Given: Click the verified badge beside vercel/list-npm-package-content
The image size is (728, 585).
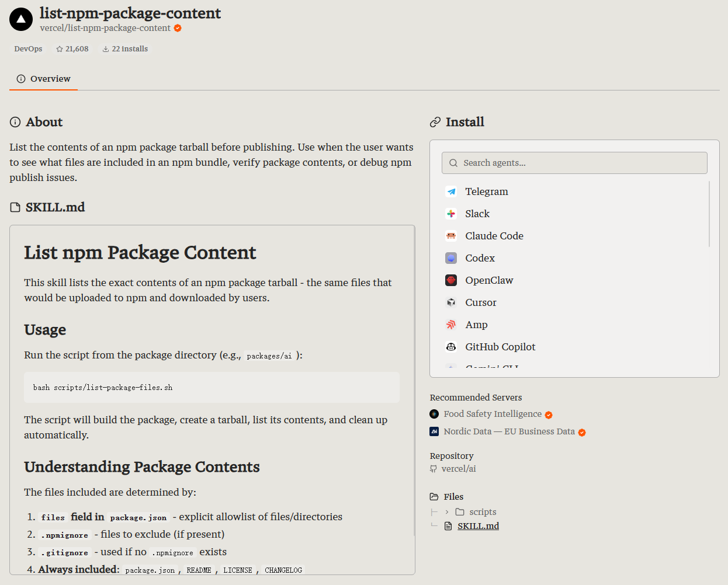Looking at the screenshot, I should pyautogui.click(x=178, y=28).
